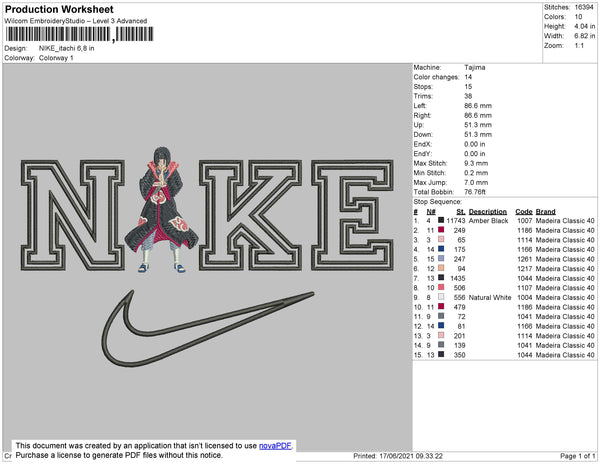Click the N# column header
Image resolution: width=600 pixels, height=464 pixels.
point(431,212)
